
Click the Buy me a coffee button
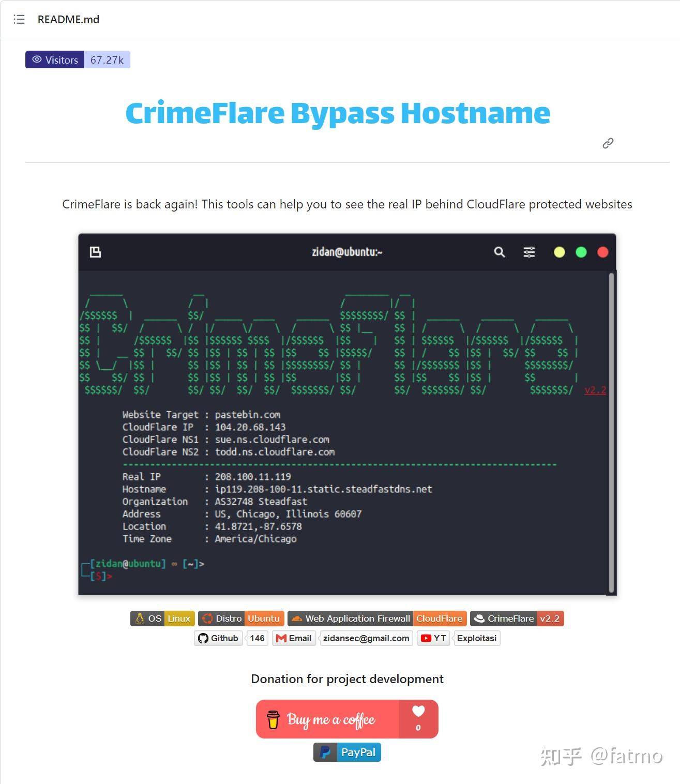347,719
